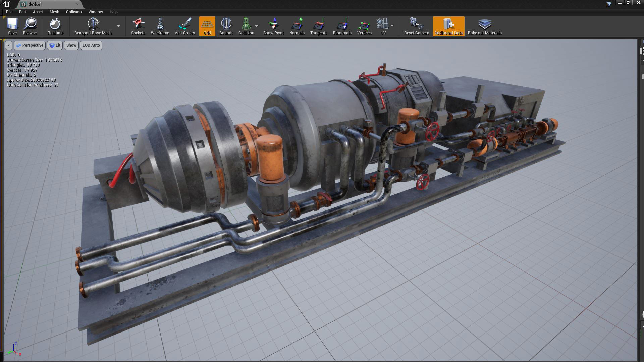
Task: Open the LOD Auto selector
Action: click(91, 45)
